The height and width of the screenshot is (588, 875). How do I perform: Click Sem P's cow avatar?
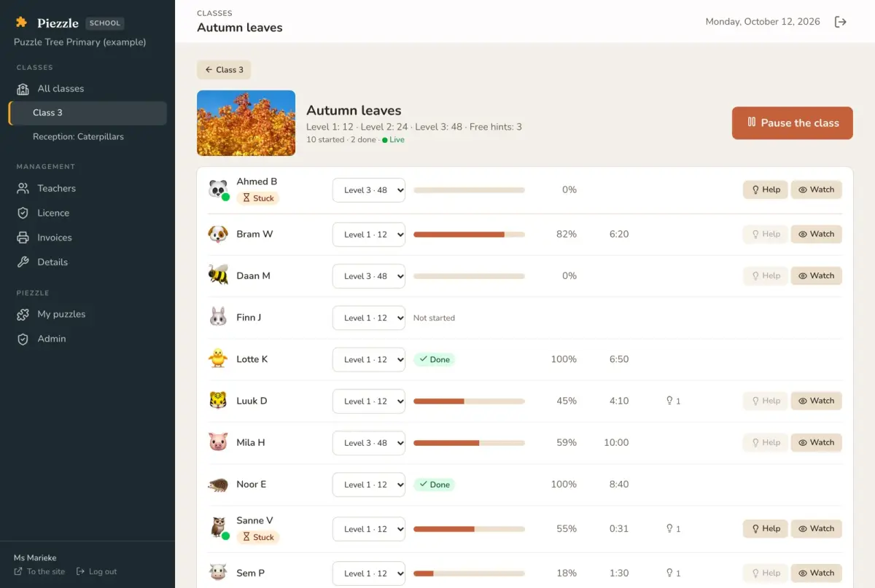218,573
